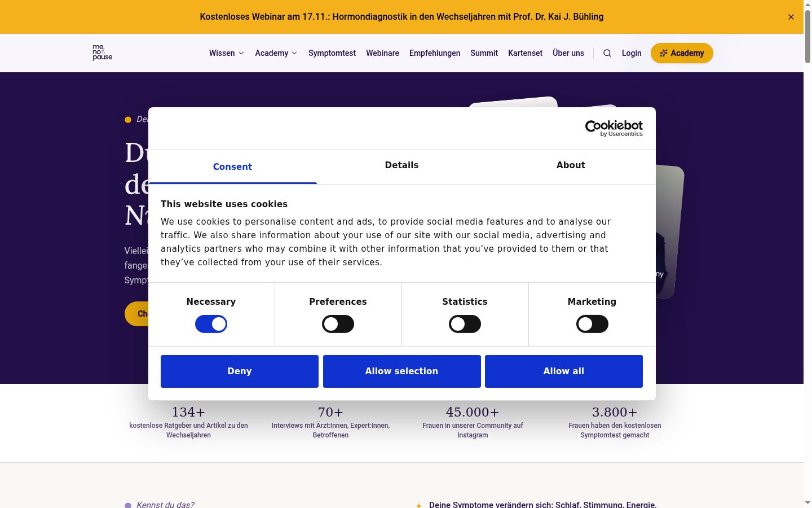Click the "This website uses cookies" heading
The image size is (812, 508).
pos(224,204)
